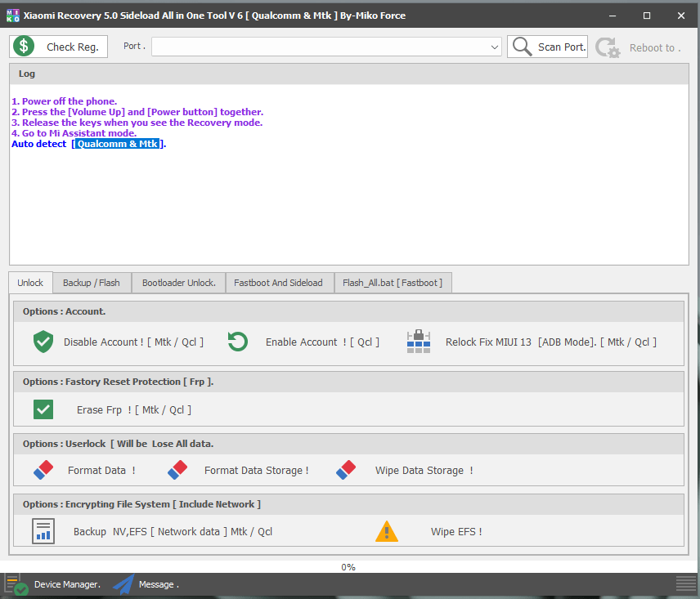The image size is (700, 599).
Task: Select the Fastboot And Sideload tab
Action: coord(278,283)
